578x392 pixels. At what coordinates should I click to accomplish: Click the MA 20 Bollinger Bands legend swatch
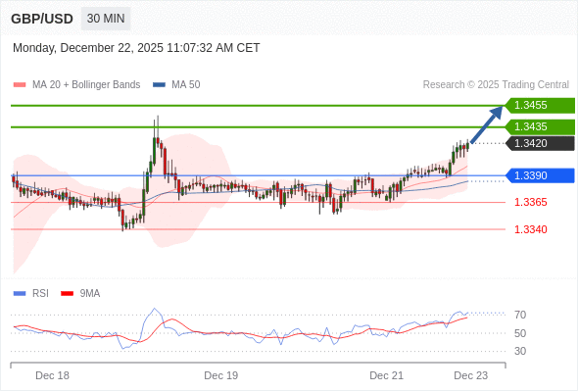pyautogui.click(x=20, y=85)
